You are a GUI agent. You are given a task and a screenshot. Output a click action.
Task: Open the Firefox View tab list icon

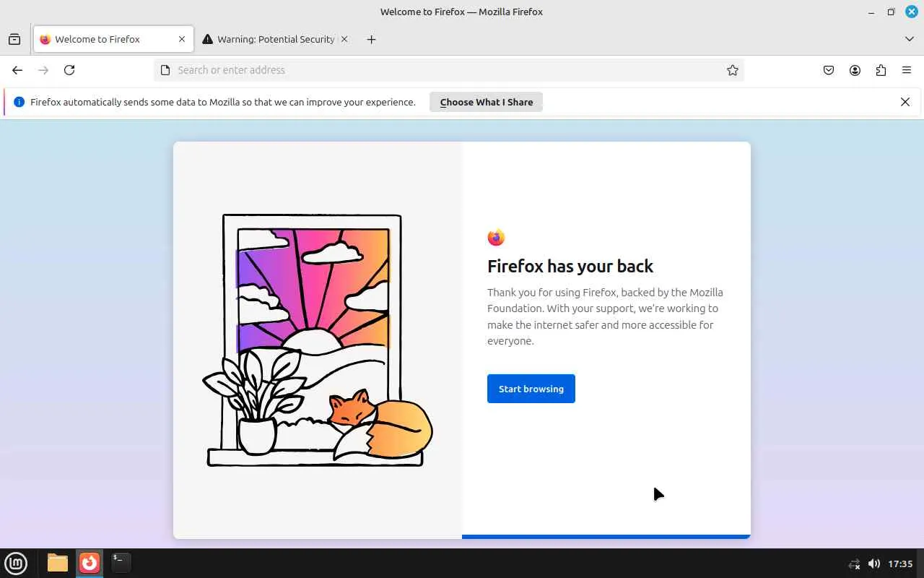tap(14, 39)
